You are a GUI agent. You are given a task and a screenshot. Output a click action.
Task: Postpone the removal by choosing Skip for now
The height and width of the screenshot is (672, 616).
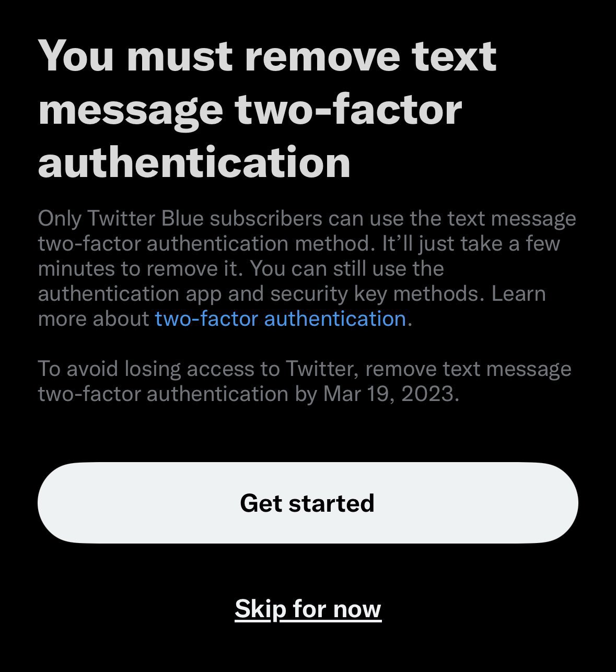point(308,609)
